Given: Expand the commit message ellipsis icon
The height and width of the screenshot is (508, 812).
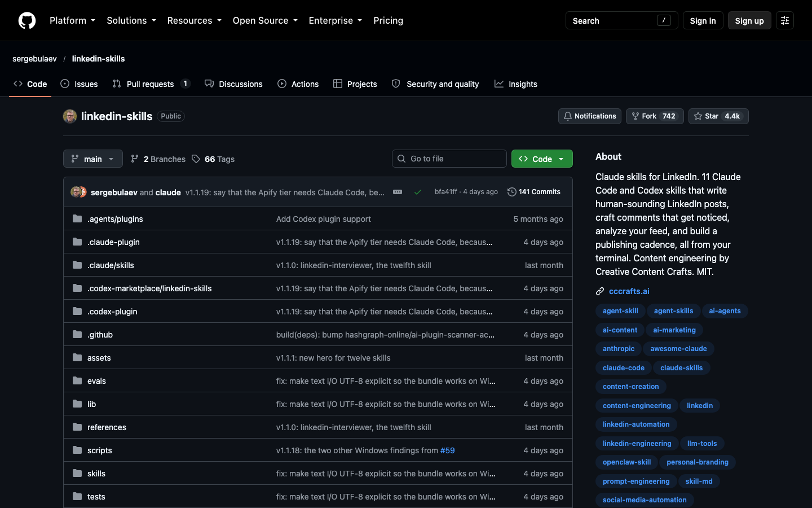Looking at the screenshot, I should 398,192.
